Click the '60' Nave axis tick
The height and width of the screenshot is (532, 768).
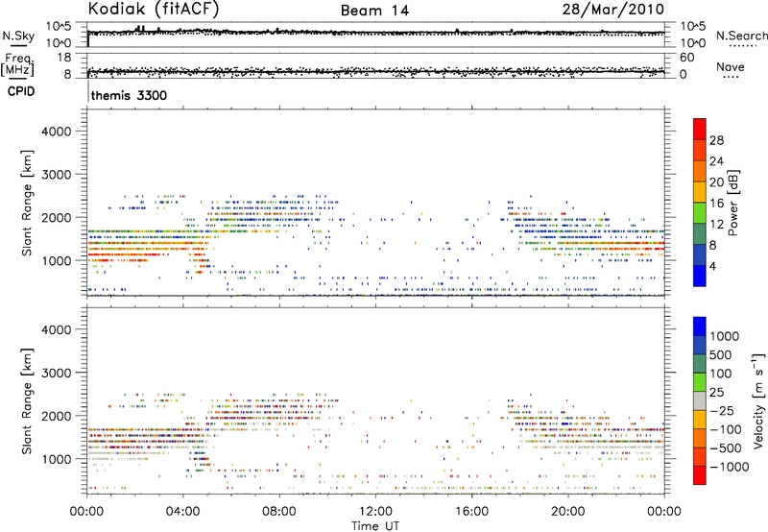coord(686,58)
